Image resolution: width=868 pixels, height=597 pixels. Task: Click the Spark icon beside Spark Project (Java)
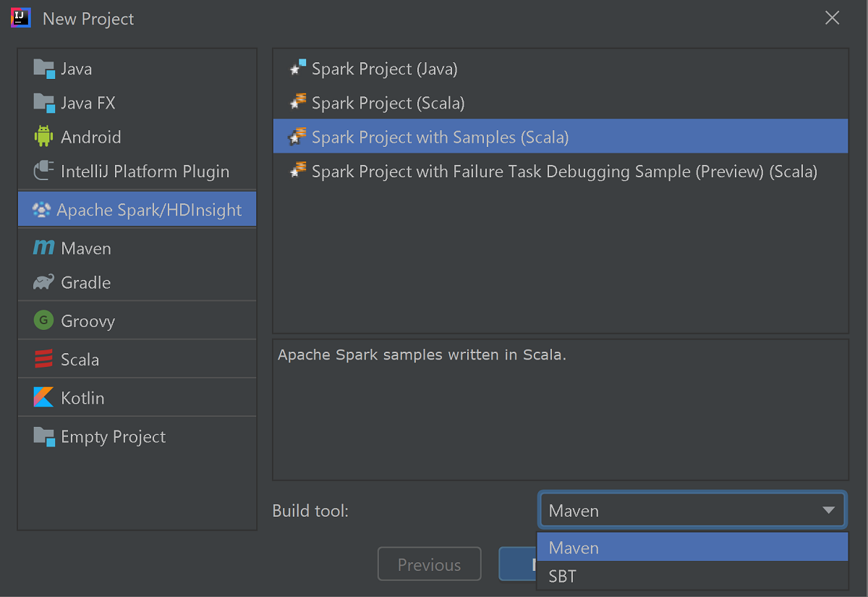point(297,68)
